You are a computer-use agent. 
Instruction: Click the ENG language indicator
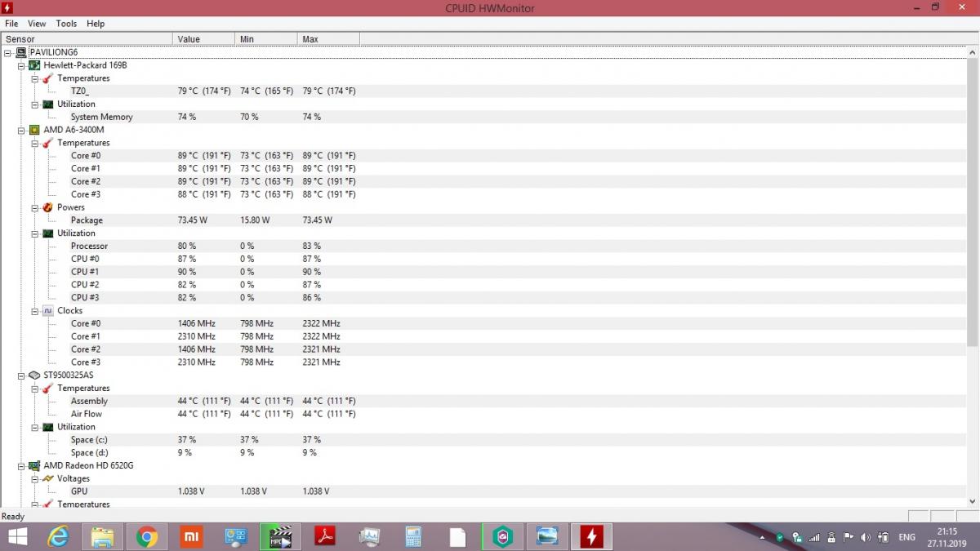coord(907,537)
